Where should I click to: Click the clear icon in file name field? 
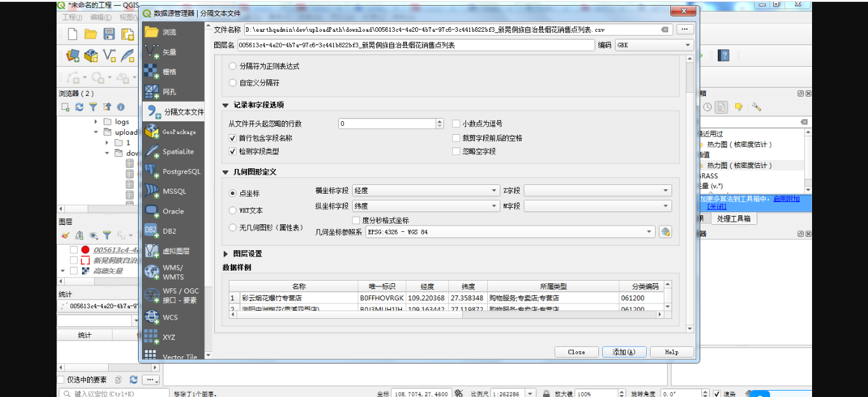click(x=665, y=30)
